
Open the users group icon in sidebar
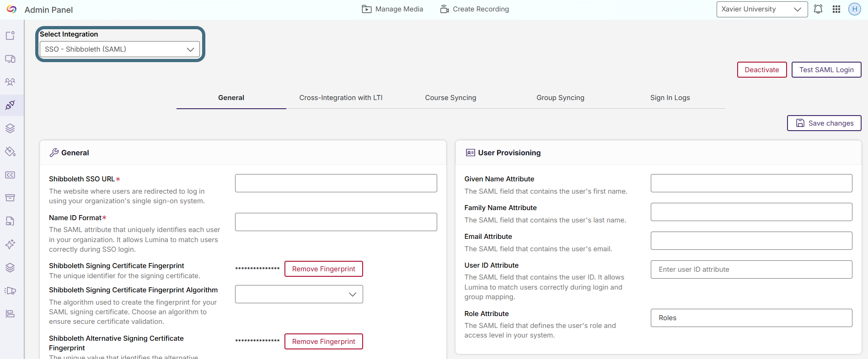(10, 82)
